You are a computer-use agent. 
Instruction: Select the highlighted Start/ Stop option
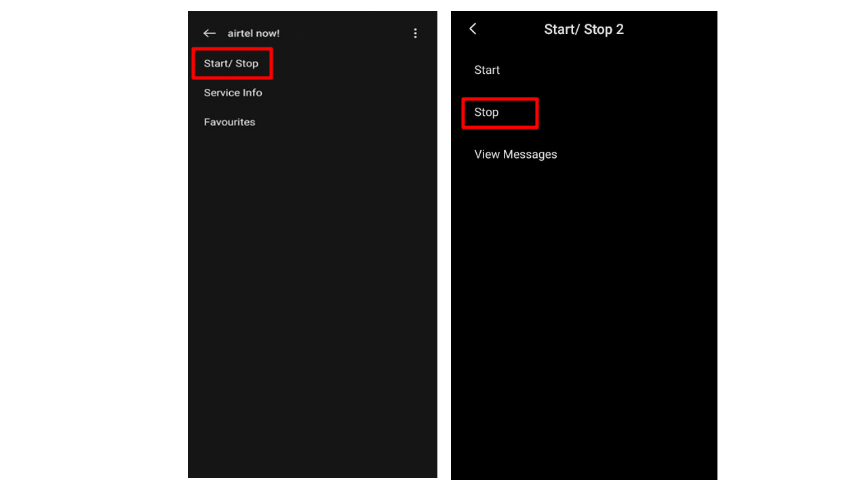point(231,63)
